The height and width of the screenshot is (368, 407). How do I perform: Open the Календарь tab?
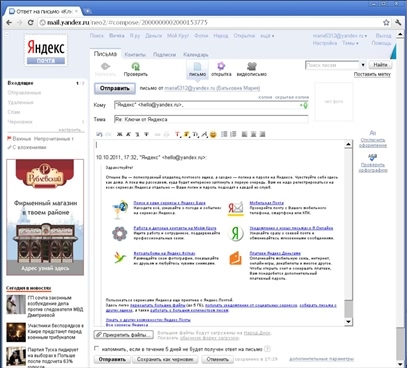[x=196, y=55]
